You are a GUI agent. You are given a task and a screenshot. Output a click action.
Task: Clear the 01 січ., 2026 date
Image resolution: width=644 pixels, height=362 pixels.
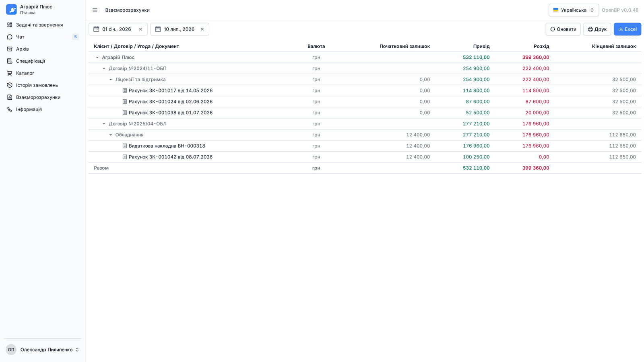140,29
